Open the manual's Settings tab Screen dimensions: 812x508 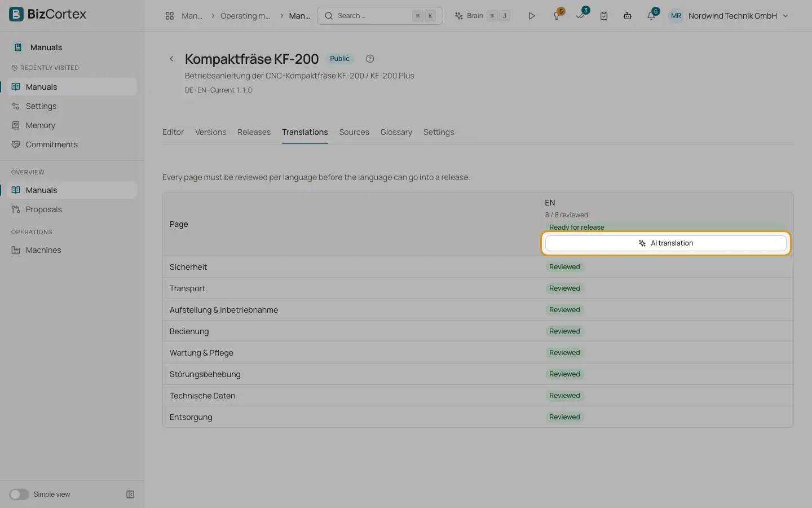439,132
